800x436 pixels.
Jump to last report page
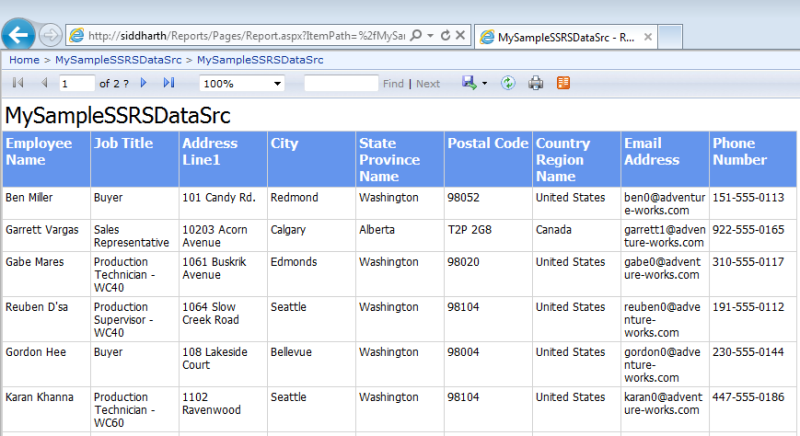(169, 83)
